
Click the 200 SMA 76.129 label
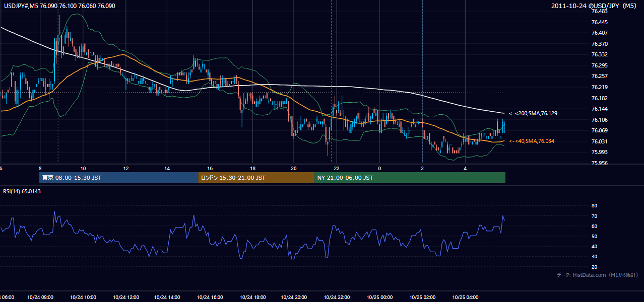point(533,114)
